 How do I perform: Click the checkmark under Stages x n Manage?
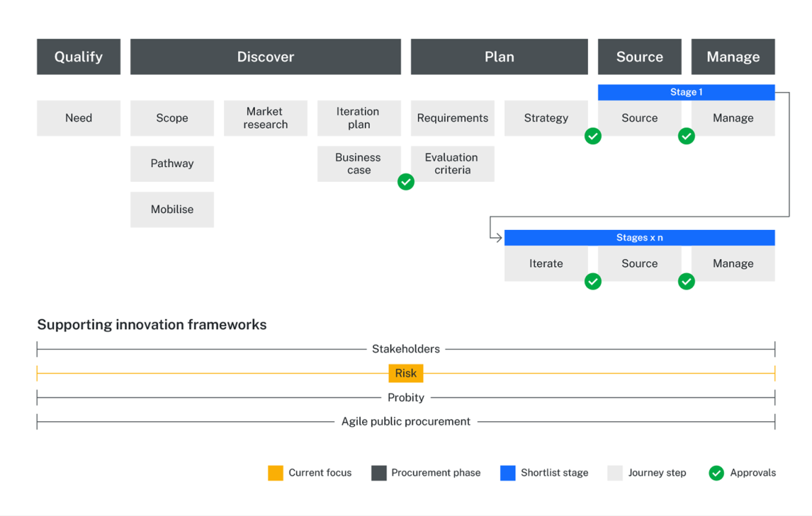pos(686,281)
